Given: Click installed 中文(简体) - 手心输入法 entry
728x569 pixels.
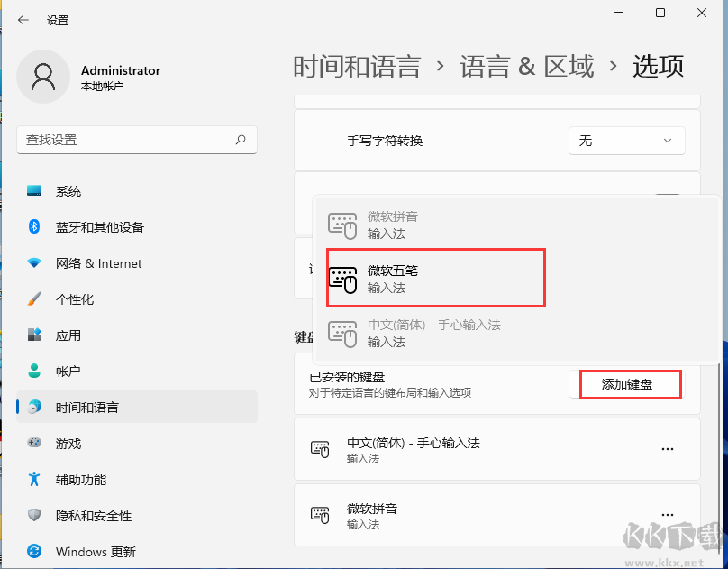Looking at the screenshot, I should click(x=496, y=449).
